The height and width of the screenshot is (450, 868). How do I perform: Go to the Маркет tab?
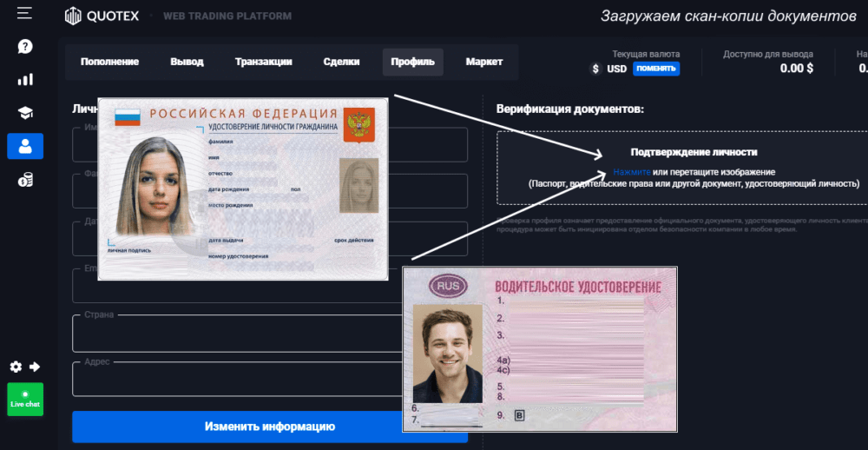pos(483,63)
